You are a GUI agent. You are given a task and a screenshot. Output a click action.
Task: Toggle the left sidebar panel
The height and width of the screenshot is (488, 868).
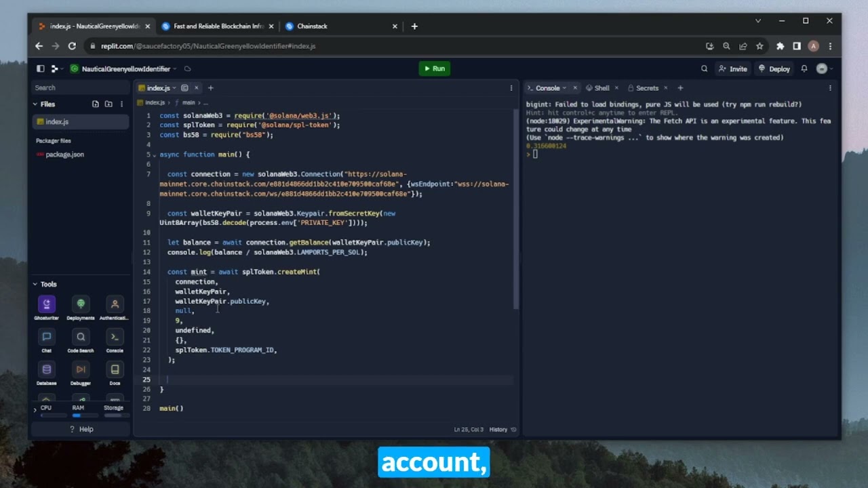click(x=41, y=68)
